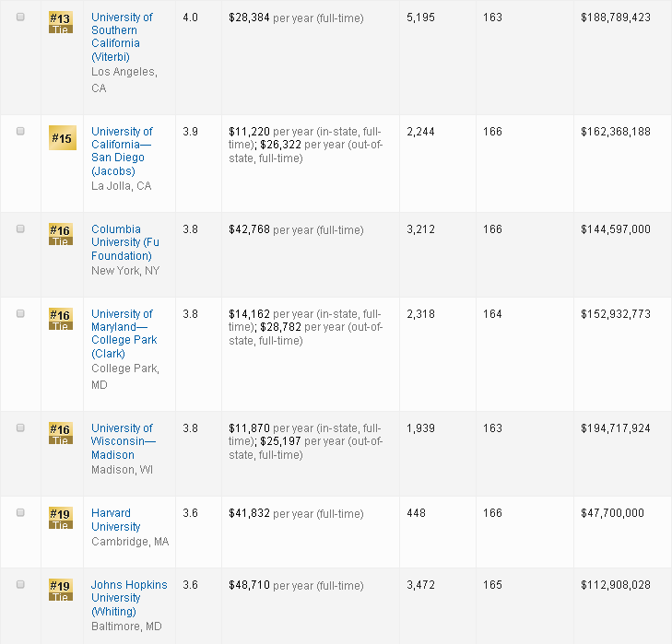Open University of California—San Diego (Jacobs) link
The image size is (672, 644).
122,151
